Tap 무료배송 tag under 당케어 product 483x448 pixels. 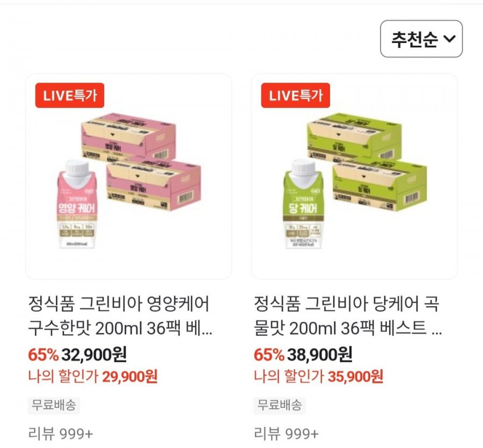[280, 405]
